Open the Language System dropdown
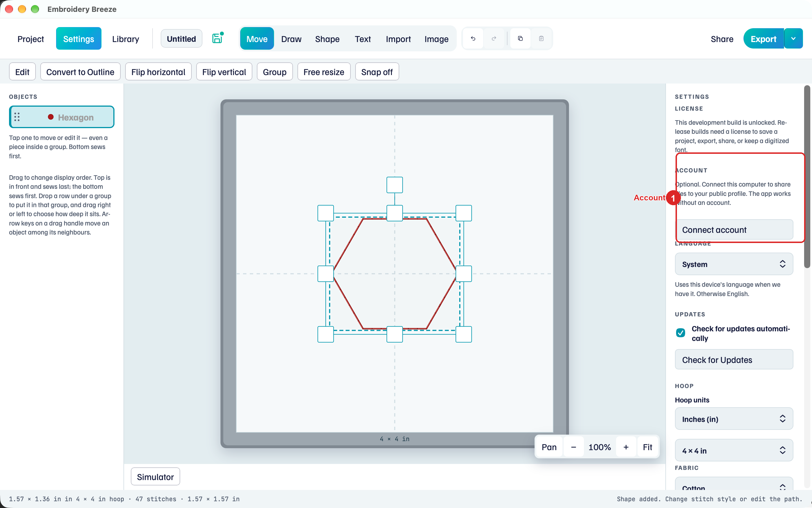812x508 pixels. 734,264
